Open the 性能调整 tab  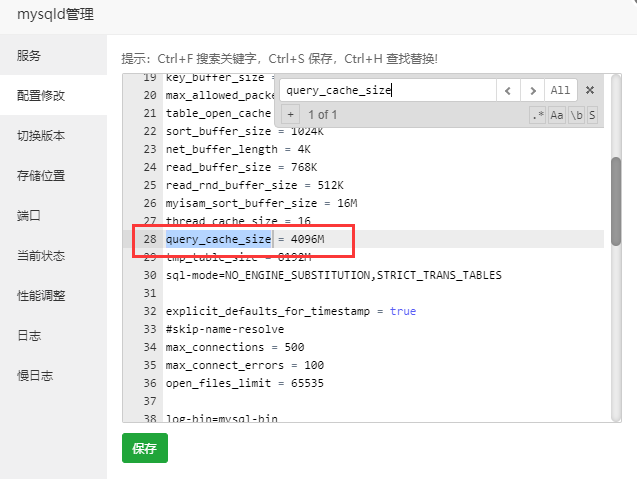(53, 295)
